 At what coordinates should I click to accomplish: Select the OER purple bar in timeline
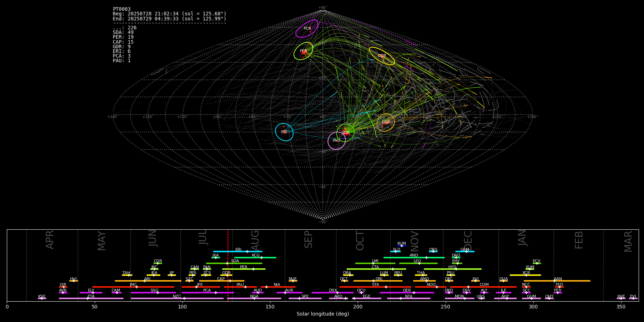tap(407, 293)
